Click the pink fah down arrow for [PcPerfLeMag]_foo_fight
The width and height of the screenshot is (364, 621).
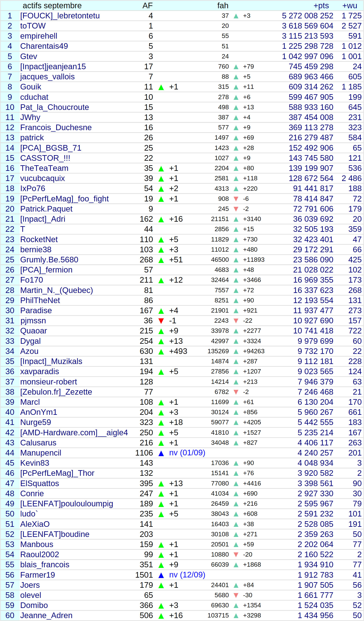click(x=236, y=199)
